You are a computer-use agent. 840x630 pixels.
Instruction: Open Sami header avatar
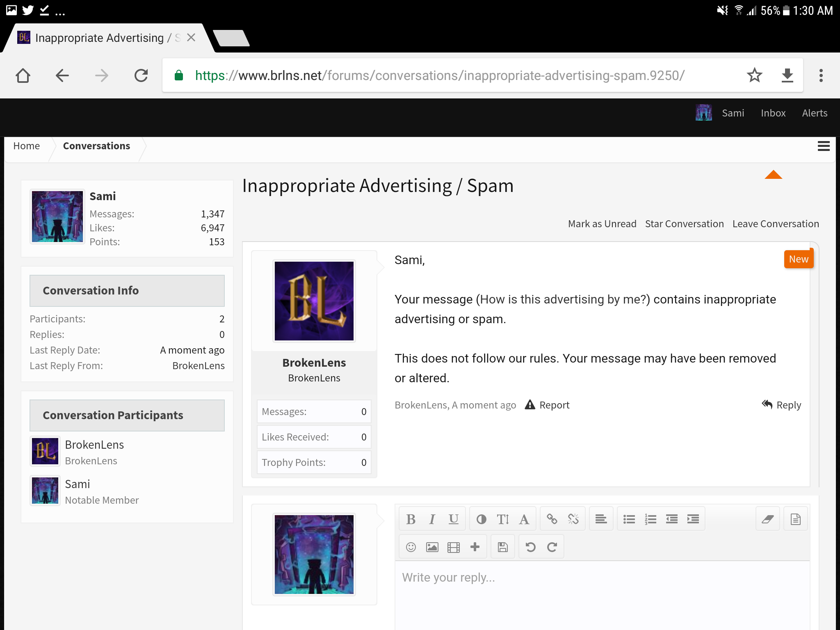point(704,113)
